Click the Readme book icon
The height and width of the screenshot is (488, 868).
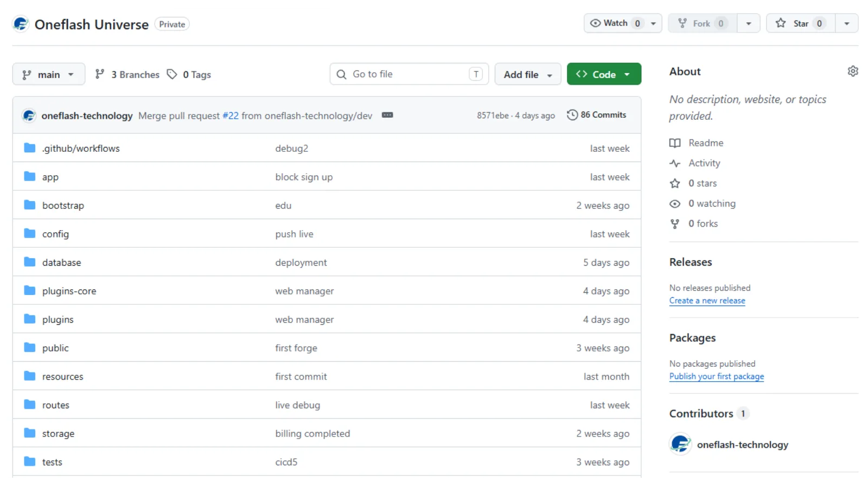click(x=675, y=143)
